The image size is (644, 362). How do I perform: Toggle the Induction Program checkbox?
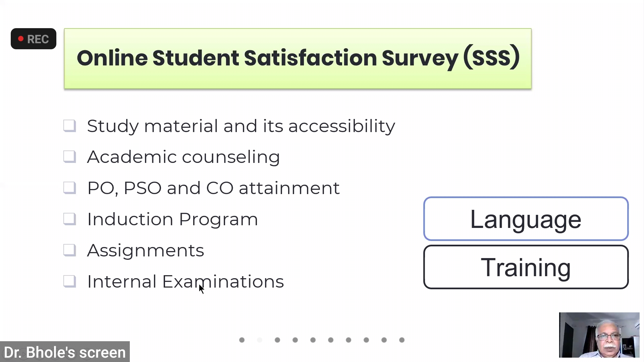tap(69, 219)
